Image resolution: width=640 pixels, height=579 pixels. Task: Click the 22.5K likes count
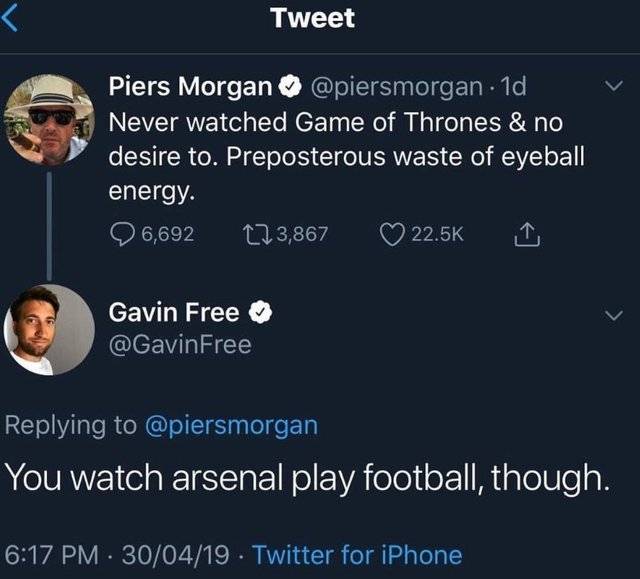[x=435, y=234]
